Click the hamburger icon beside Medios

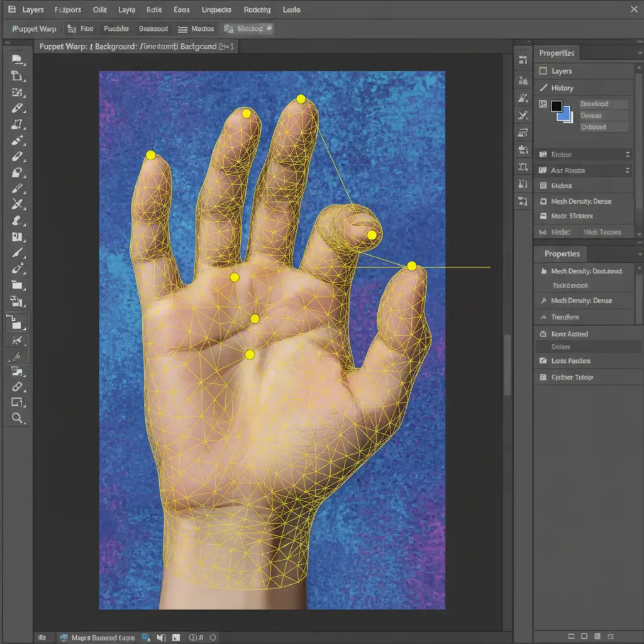pos(182,29)
